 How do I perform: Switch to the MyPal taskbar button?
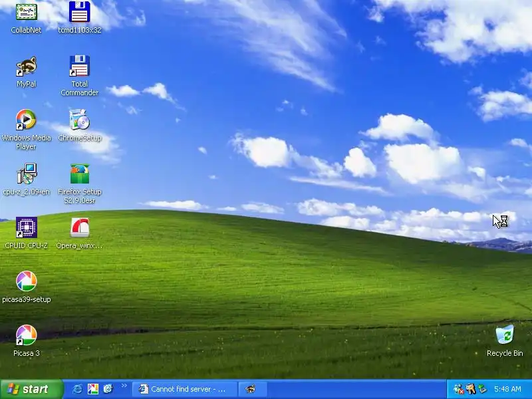(253, 389)
